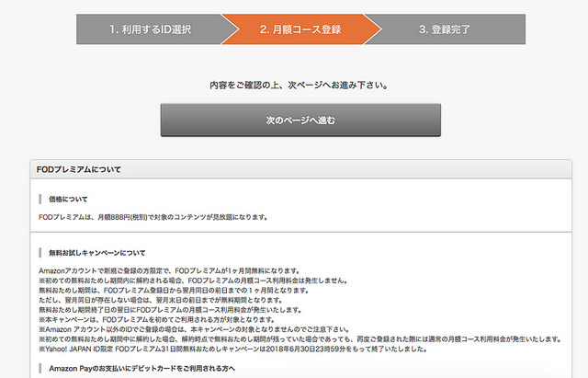
Task: Select step 1. 利用するID選択
Action: (x=150, y=29)
